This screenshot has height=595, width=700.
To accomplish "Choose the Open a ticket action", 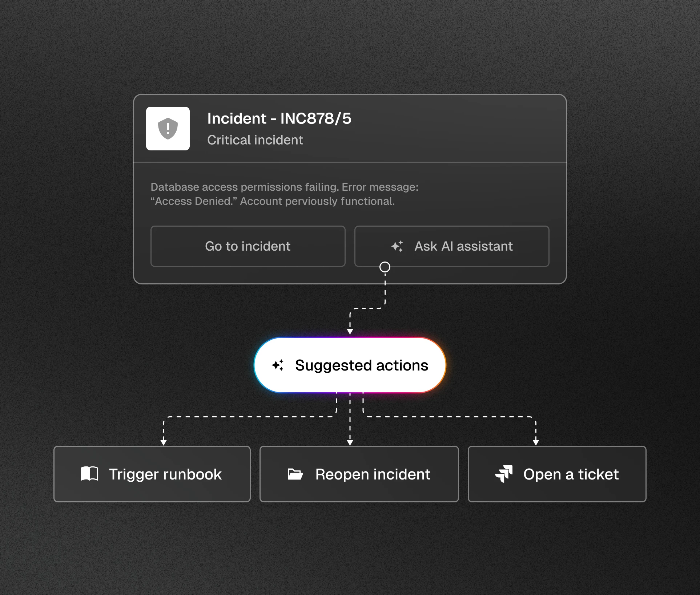I will point(557,474).
